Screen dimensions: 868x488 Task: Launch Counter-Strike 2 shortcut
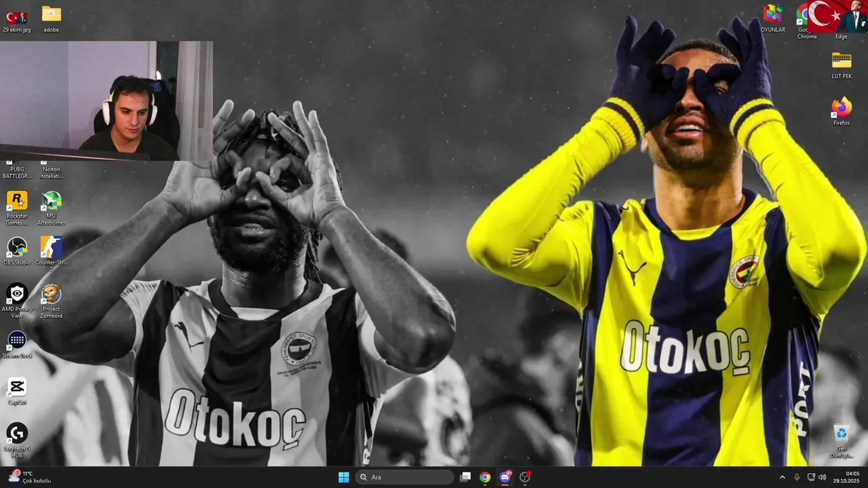pos(52,253)
